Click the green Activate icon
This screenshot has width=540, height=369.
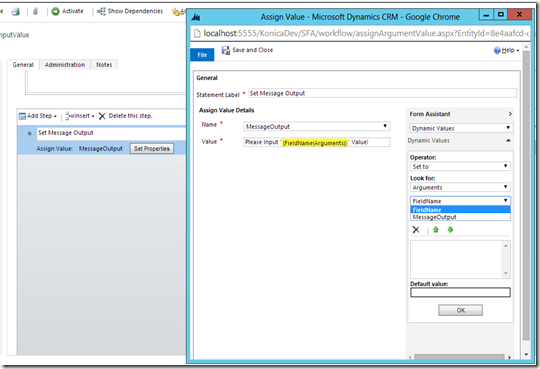[x=55, y=11]
